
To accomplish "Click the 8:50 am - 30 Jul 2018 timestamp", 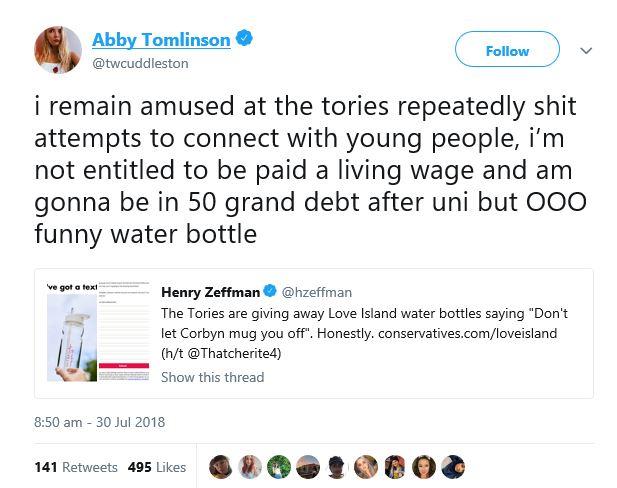I will point(99,422).
